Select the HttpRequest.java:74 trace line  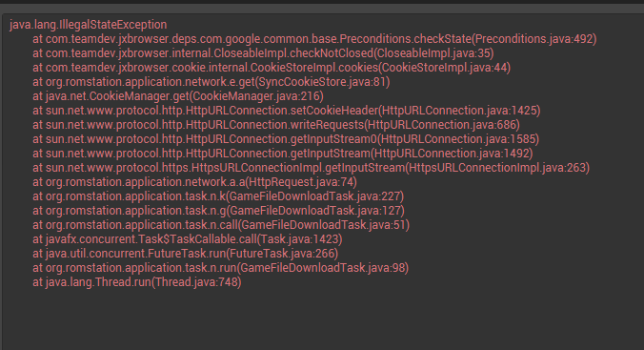coord(194,182)
